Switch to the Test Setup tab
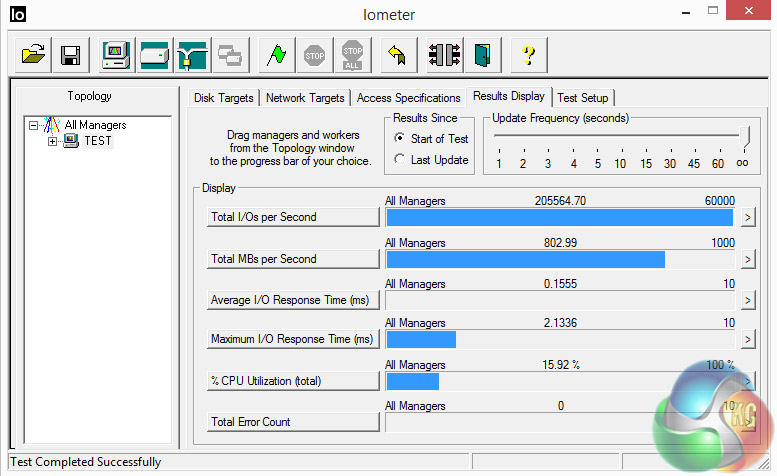Image resolution: width=777 pixels, height=476 pixels. [x=583, y=98]
